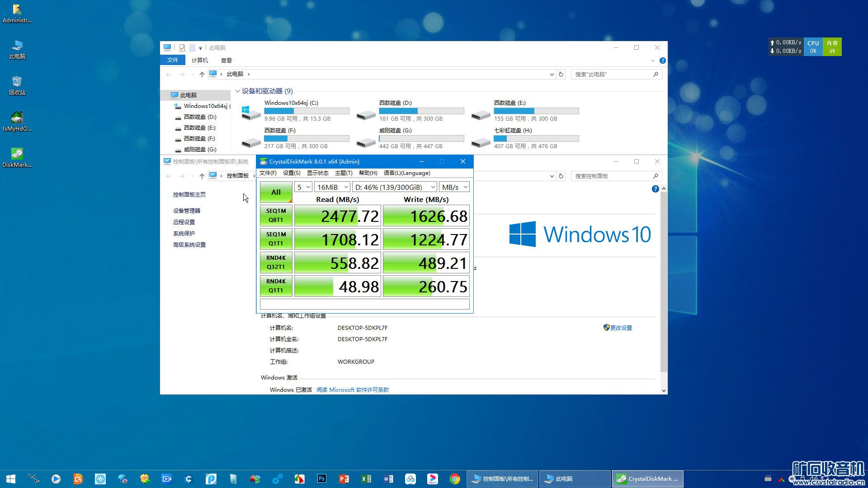Click the properties icon in explorer title bar
868x488 pixels.
182,47
